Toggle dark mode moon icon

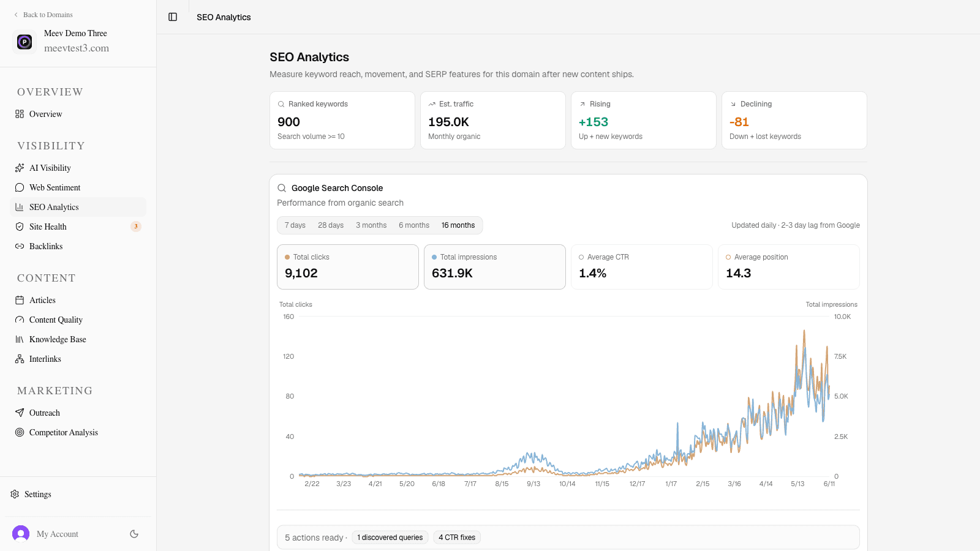coord(134,534)
